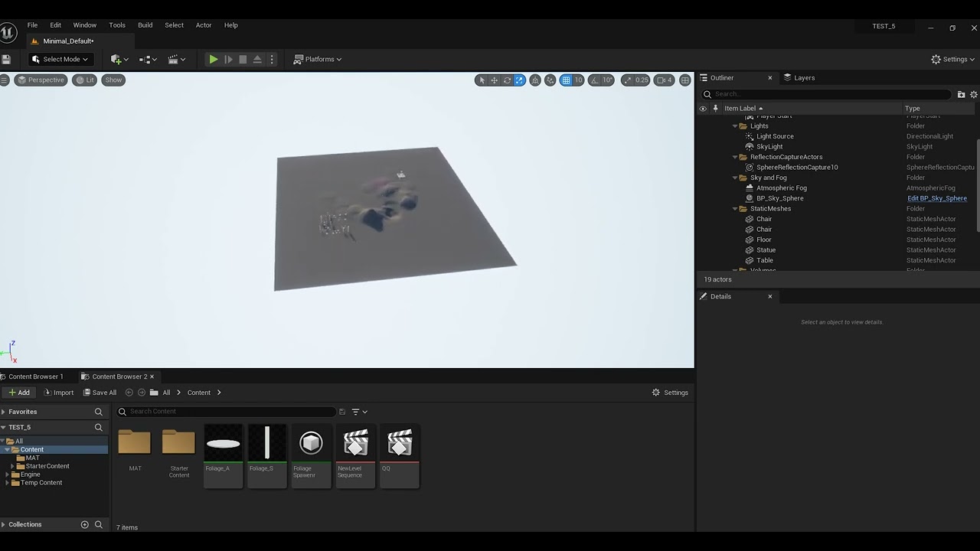Open the File menu

click(32, 25)
